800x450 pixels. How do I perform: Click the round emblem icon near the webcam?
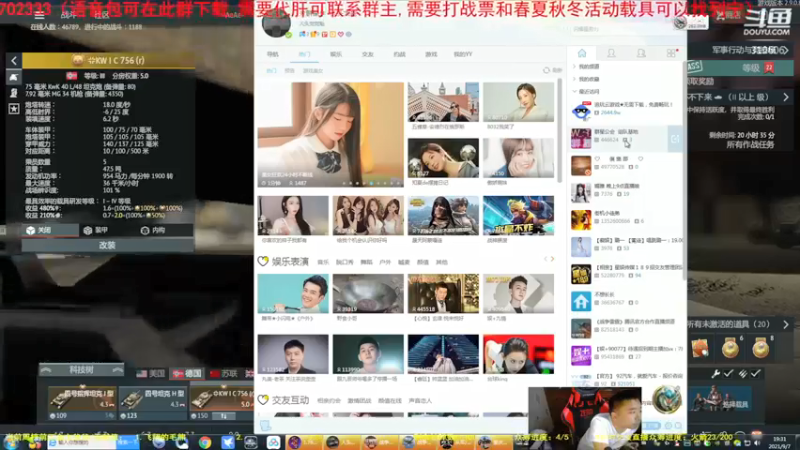pyautogui.click(x=667, y=398)
